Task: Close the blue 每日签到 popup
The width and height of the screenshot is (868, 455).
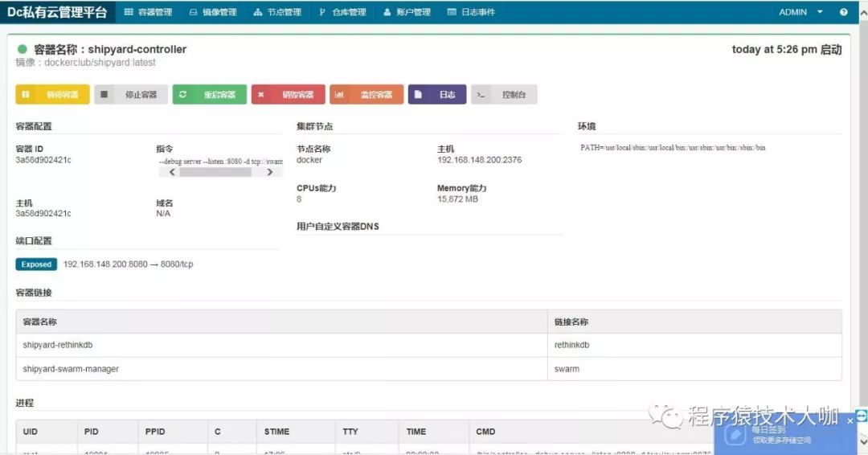Action: pyautogui.click(x=850, y=421)
